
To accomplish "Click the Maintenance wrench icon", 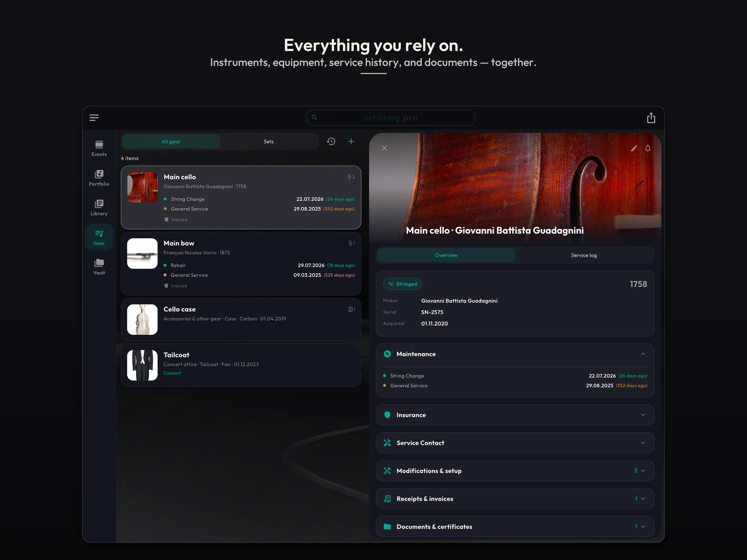I will pos(387,354).
